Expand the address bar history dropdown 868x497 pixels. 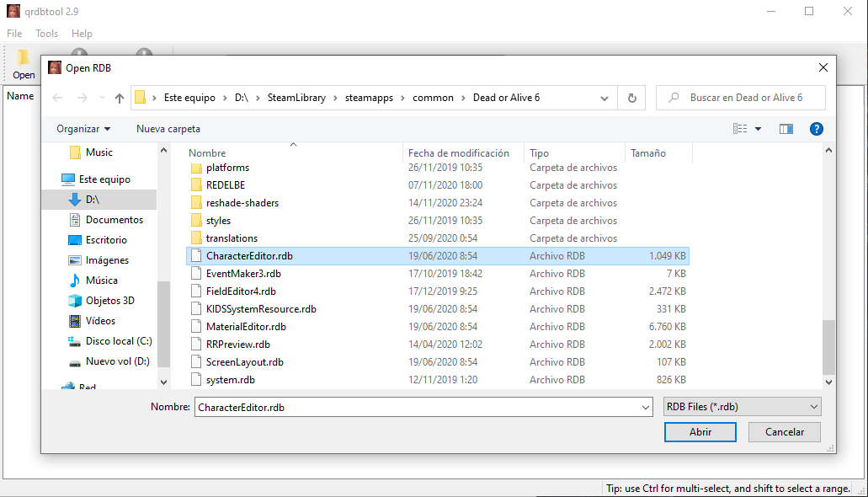pos(604,98)
